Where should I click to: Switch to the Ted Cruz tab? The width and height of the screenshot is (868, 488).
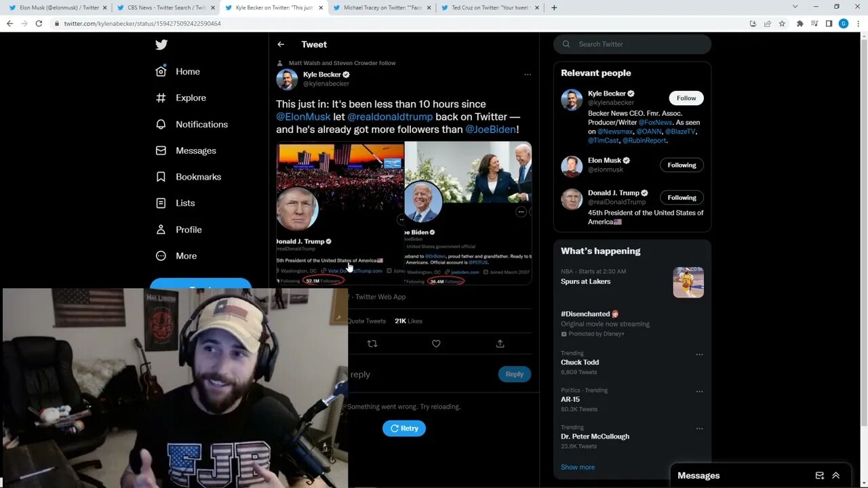(x=490, y=7)
